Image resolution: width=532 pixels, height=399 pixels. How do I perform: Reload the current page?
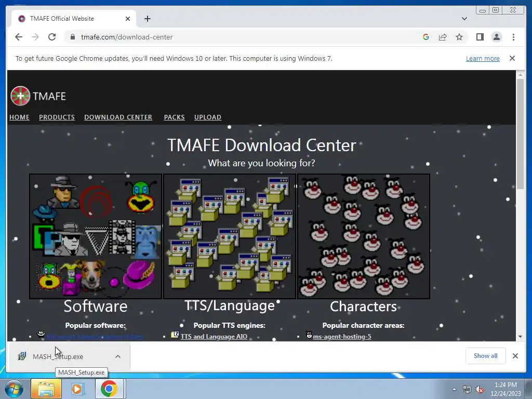tap(52, 37)
